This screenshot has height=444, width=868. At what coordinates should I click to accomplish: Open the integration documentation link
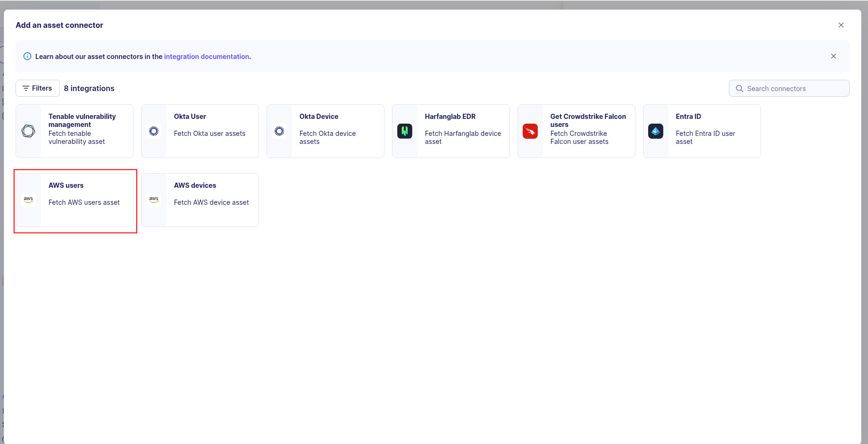pos(207,57)
